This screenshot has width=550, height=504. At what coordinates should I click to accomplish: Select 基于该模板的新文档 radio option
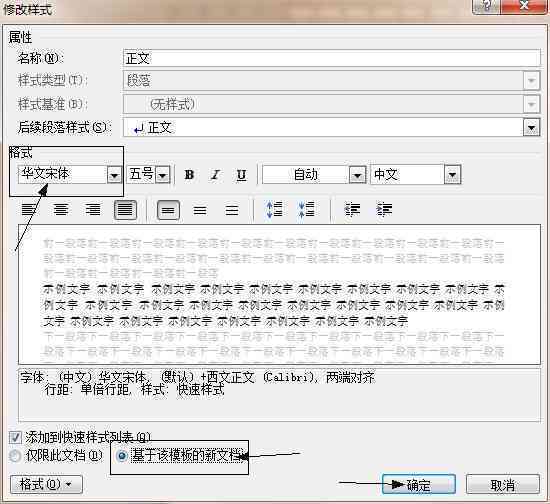click(x=122, y=456)
